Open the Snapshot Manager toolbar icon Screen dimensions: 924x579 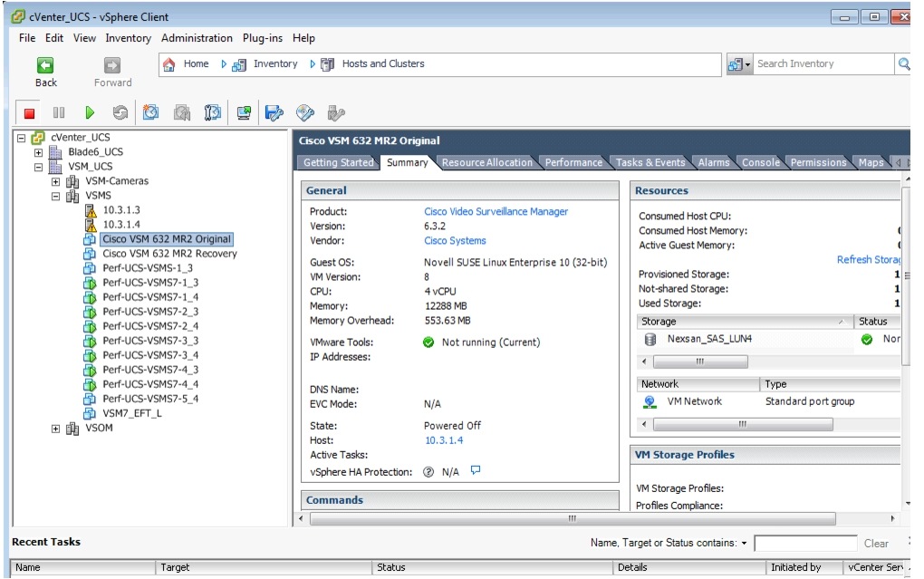point(213,113)
